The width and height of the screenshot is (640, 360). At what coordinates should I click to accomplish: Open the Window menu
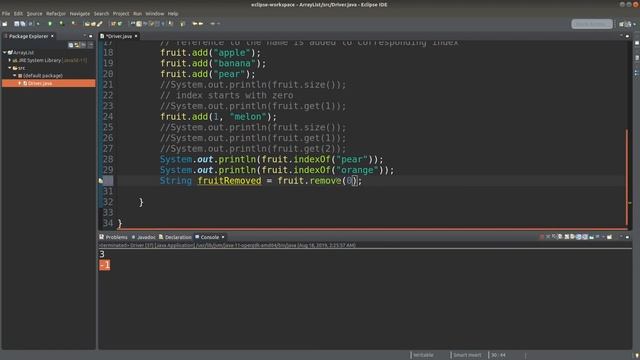pyautogui.click(x=155, y=13)
